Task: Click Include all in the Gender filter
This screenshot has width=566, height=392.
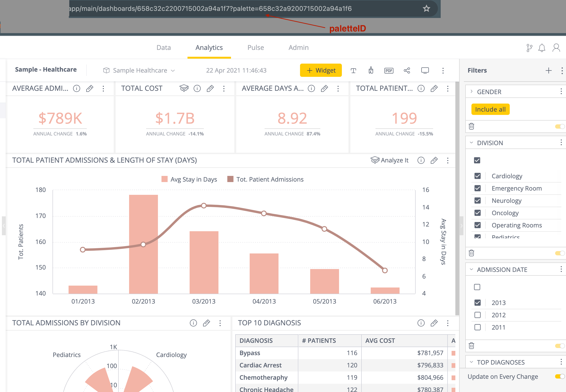Action: coord(490,109)
